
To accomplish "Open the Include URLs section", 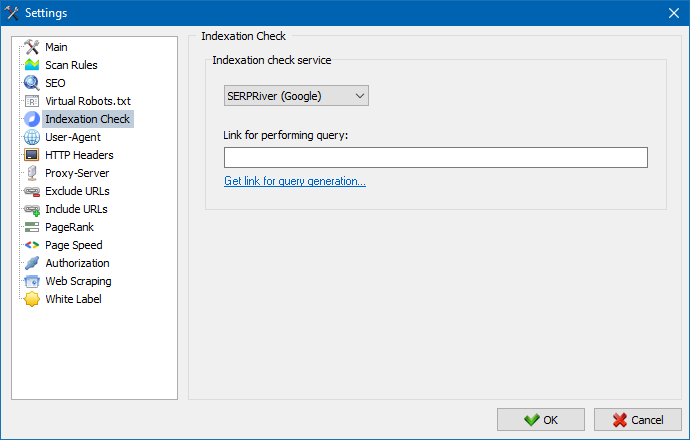I will click(77, 209).
